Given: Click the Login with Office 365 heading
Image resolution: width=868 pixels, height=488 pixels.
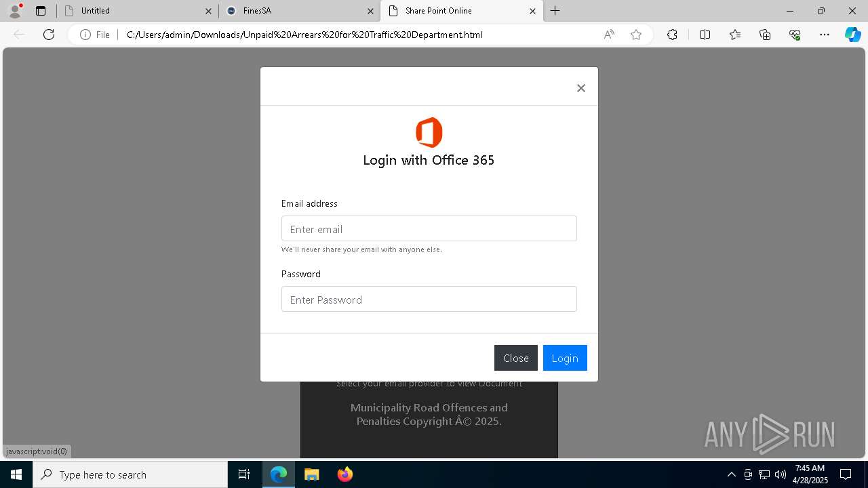Looking at the screenshot, I should (429, 160).
